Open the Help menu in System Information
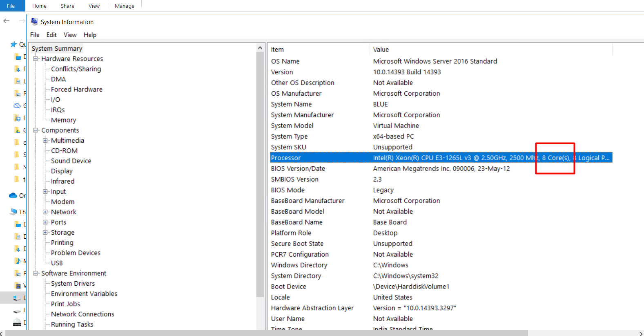Screen dimensions: 644x336 [x=90, y=35]
